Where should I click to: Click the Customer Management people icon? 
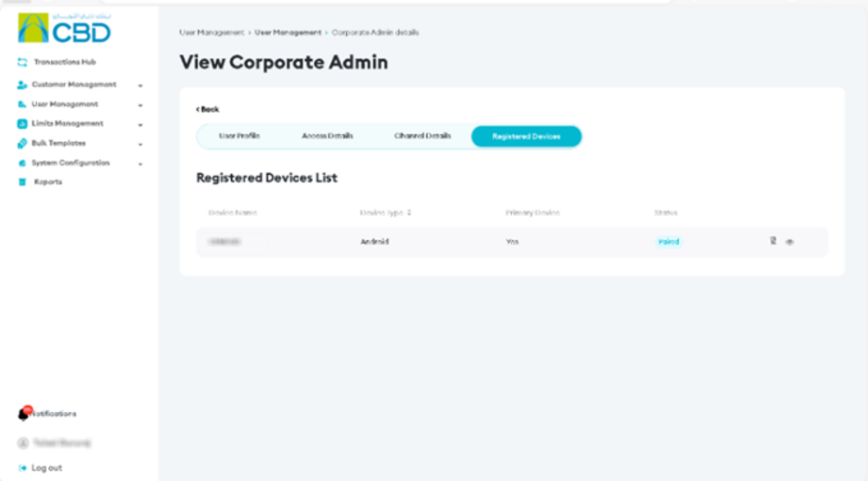point(22,85)
